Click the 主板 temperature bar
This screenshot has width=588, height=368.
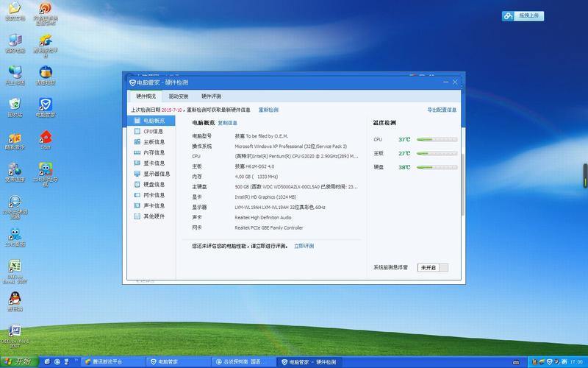coord(437,153)
